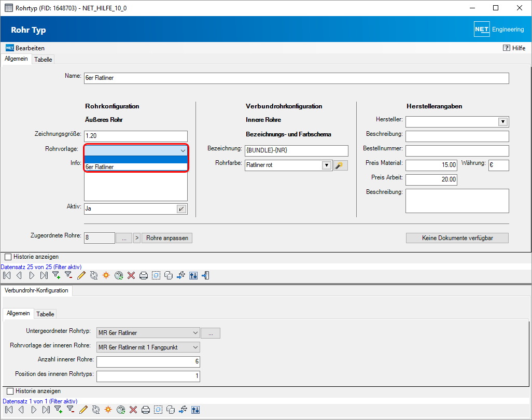Click Anzahl innerer Rohre field
Viewport: 532px width, 420px height.
(148, 361)
